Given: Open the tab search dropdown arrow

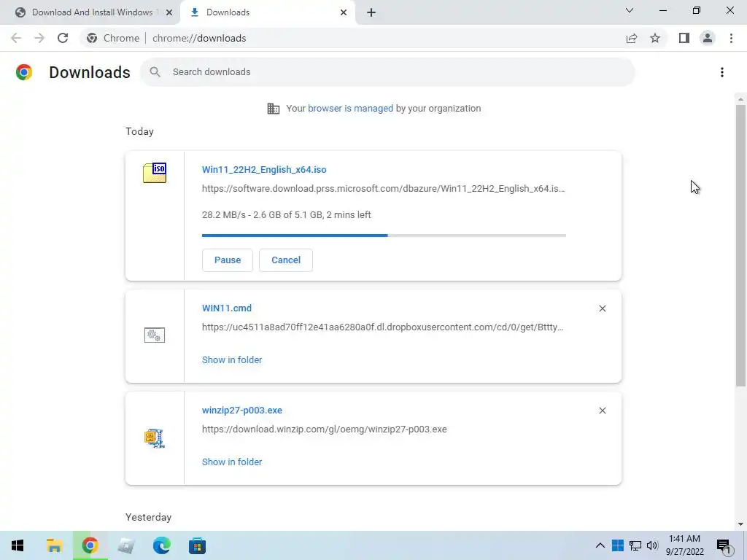Looking at the screenshot, I should (x=630, y=10).
